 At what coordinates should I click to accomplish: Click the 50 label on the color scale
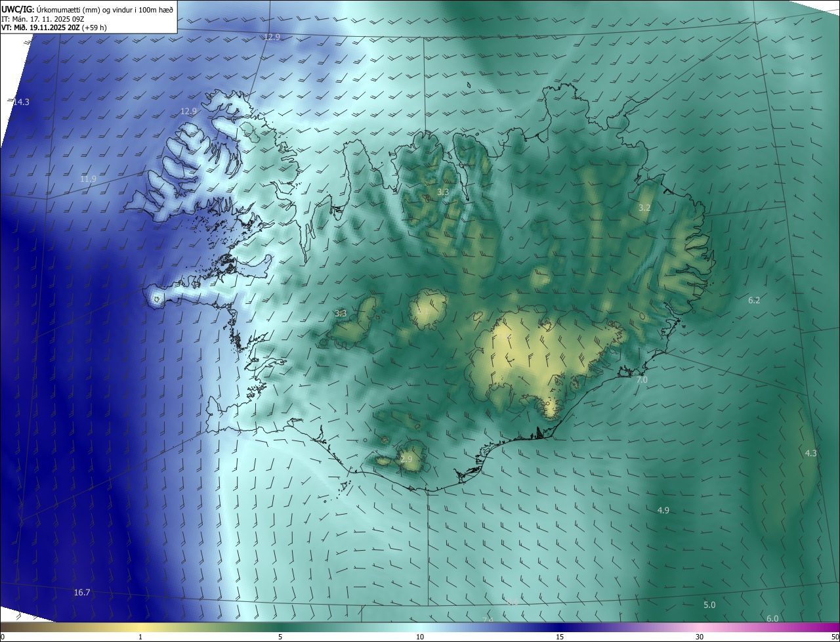click(x=835, y=637)
